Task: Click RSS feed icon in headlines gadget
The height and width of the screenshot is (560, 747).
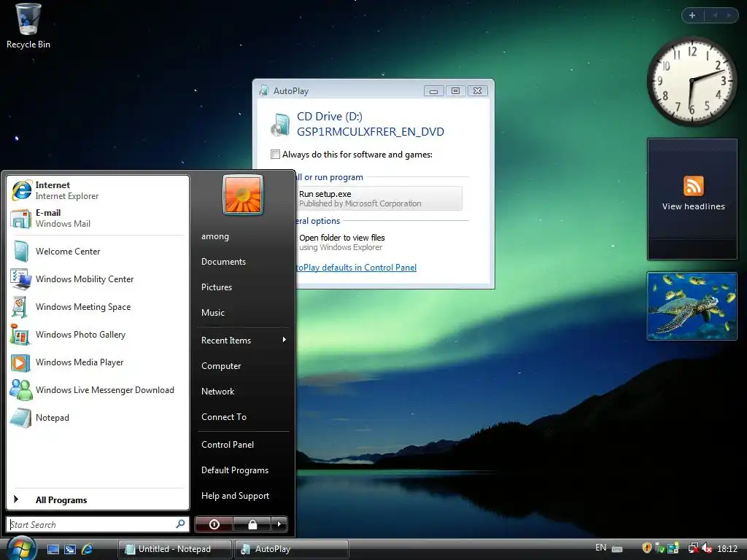Action: pos(693,186)
